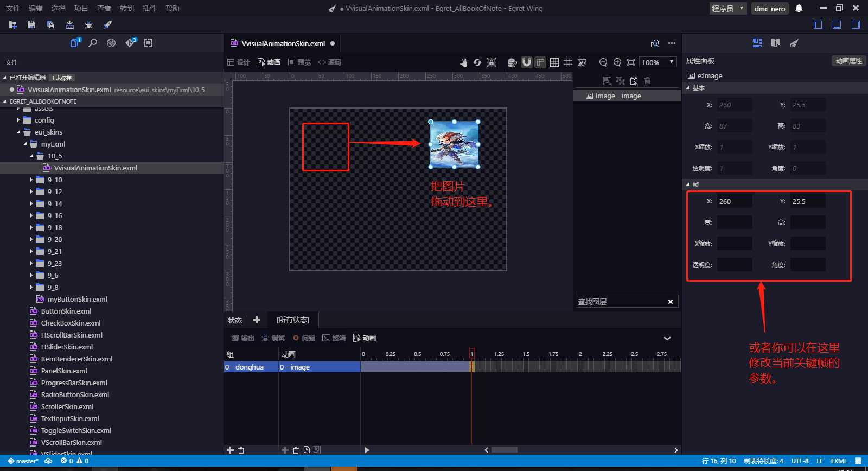The image size is (868, 471).
Task: Click the build project icon
Action: pos(69,25)
